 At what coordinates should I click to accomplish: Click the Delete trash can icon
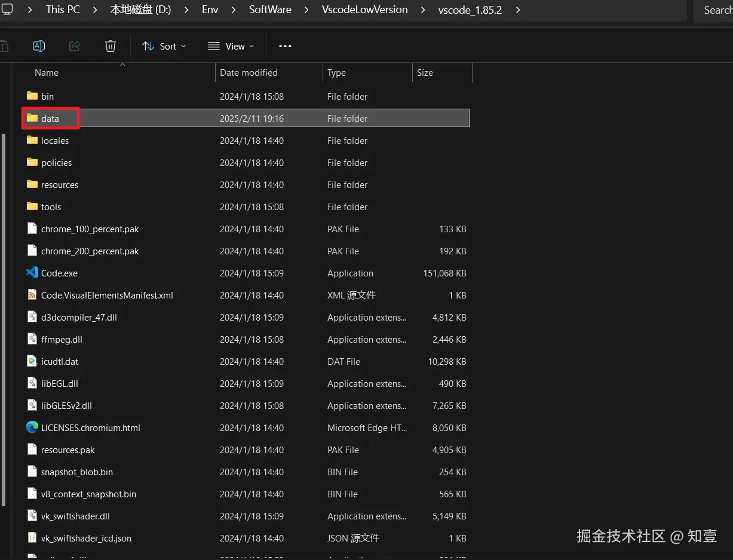click(111, 46)
